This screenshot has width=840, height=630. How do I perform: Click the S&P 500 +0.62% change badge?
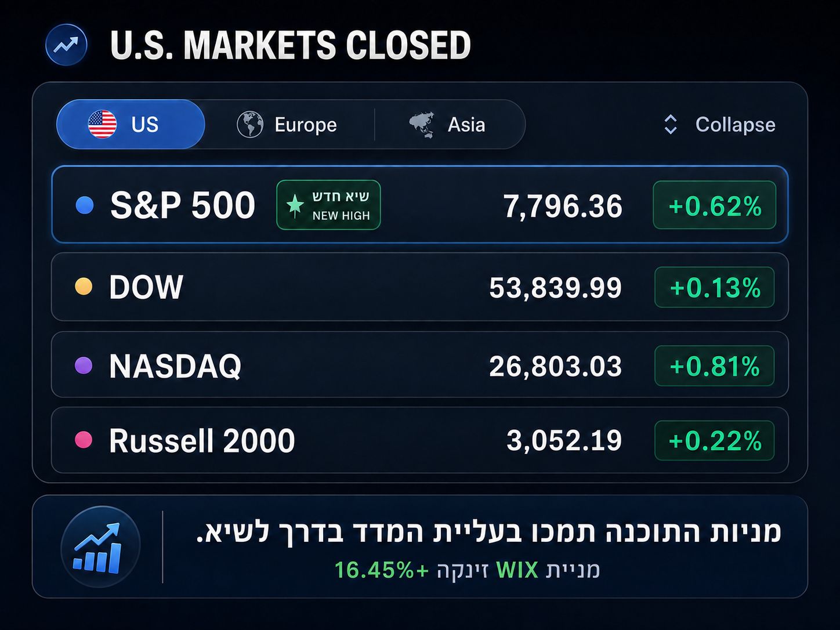click(x=715, y=205)
